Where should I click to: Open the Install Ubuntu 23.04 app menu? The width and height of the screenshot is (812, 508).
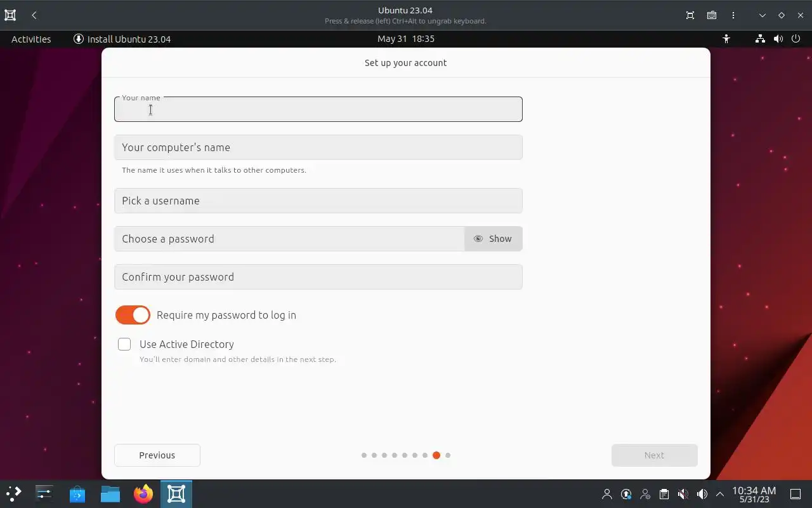click(x=122, y=39)
